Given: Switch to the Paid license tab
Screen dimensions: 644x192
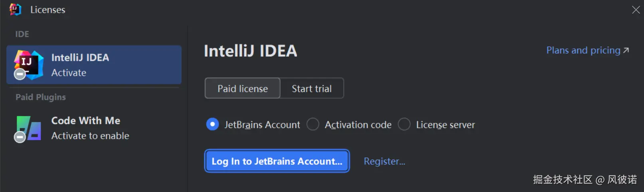Looking at the screenshot, I should [242, 88].
